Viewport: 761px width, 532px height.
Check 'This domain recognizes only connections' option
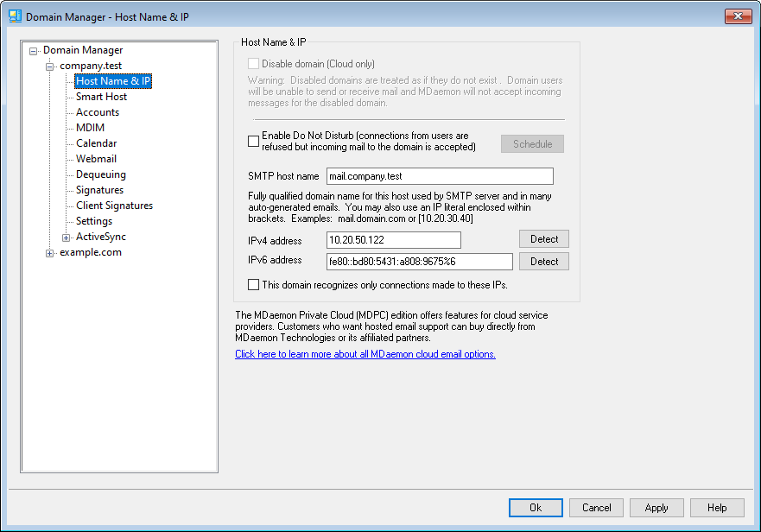tap(254, 284)
